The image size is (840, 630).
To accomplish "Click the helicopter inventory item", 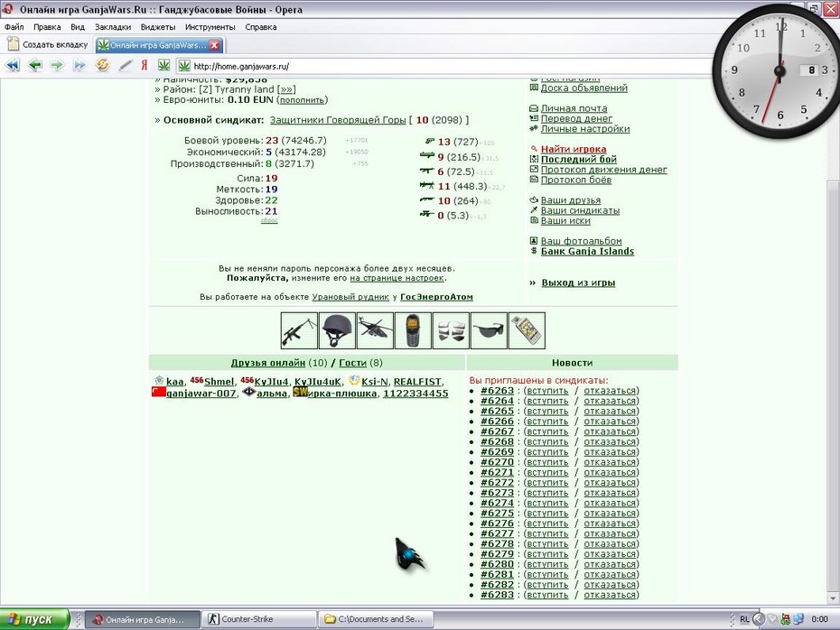I will [x=375, y=330].
